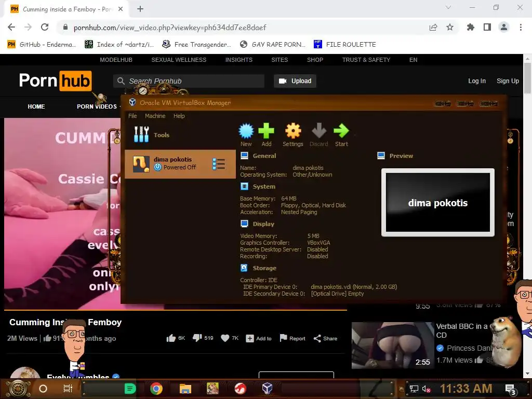Select Tools in VirtualBox sidebar
The image size is (532, 399).
coord(152,135)
